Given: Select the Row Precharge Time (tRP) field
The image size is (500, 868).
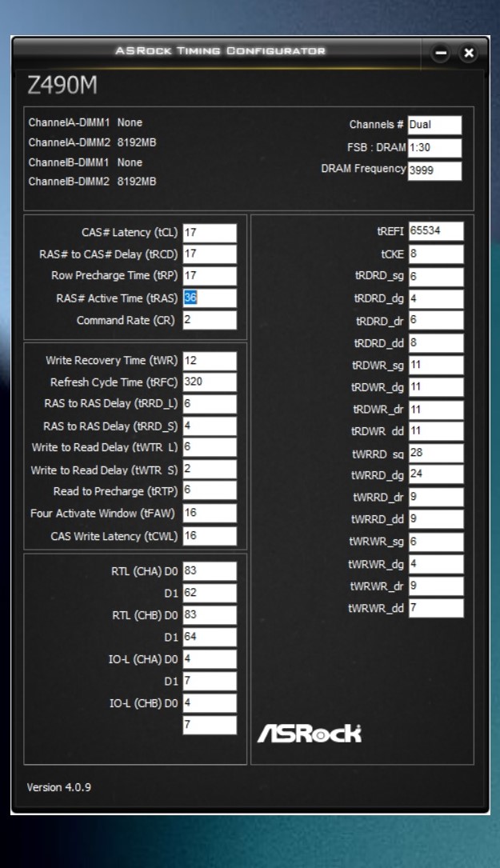Looking at the screenshot, I should pyautogui.click(x=210, y=276).
